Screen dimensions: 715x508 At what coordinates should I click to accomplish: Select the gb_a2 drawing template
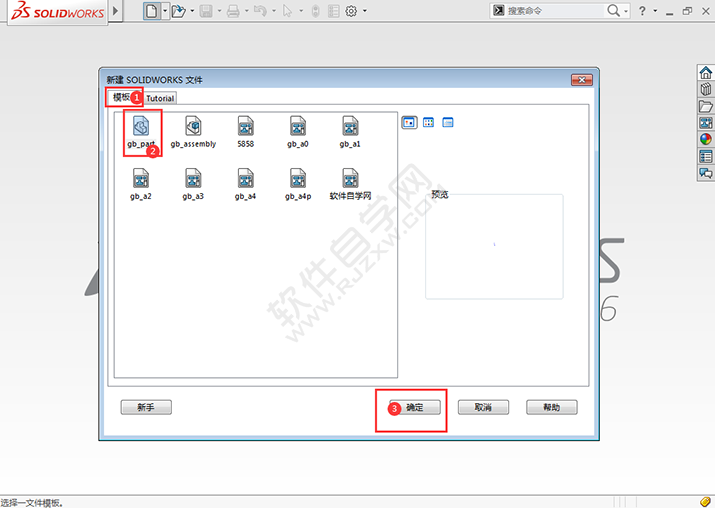[x=141, y=185]
